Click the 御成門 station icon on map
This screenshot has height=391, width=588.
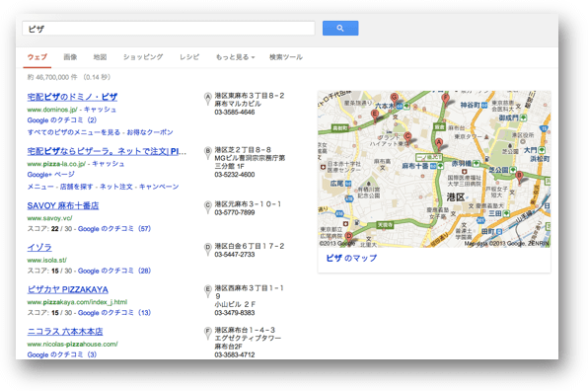tap(524, 117)
